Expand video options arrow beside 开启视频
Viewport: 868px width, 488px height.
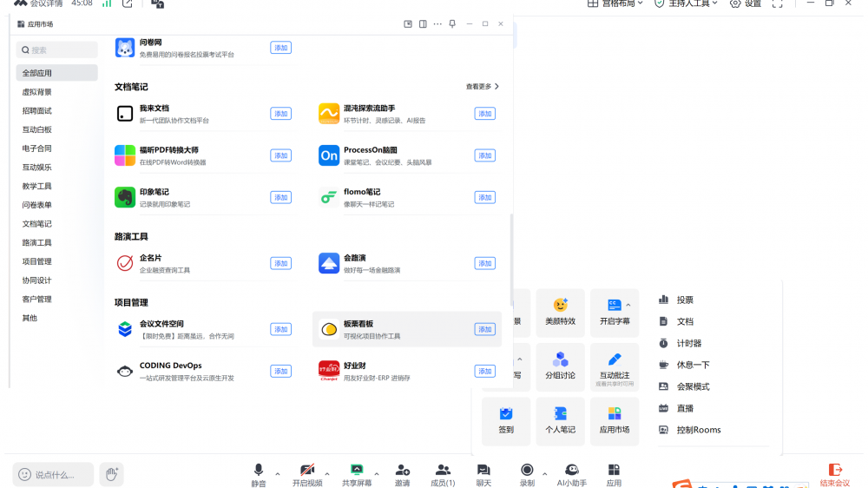pos(327,474)
